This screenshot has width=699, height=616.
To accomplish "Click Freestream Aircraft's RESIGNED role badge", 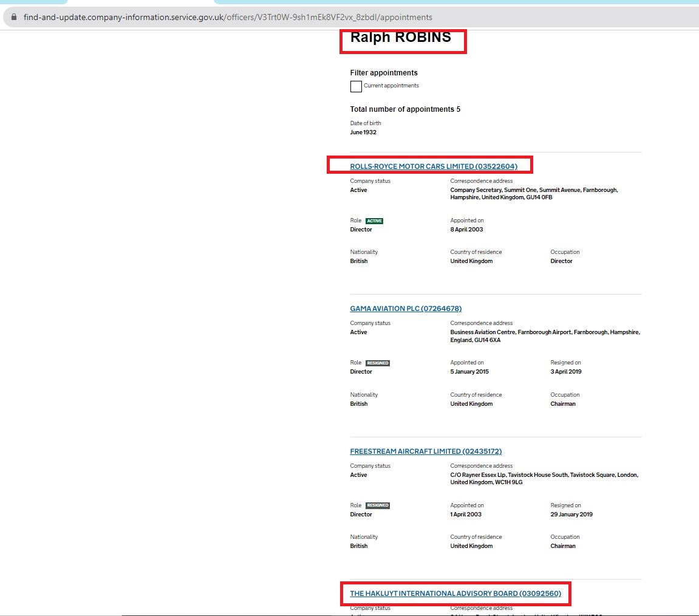I will click(x=378, y=505).
